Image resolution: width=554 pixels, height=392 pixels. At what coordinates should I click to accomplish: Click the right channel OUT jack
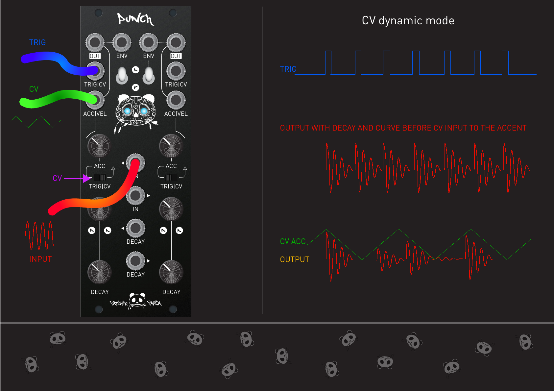coord(176,42)
